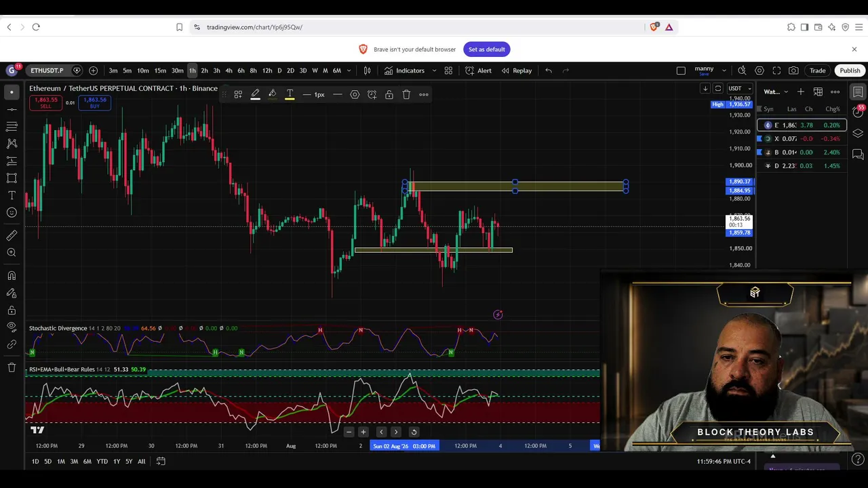Toggle hide all drawings eye icon
The image size is (868, 488).
point(12,327)
